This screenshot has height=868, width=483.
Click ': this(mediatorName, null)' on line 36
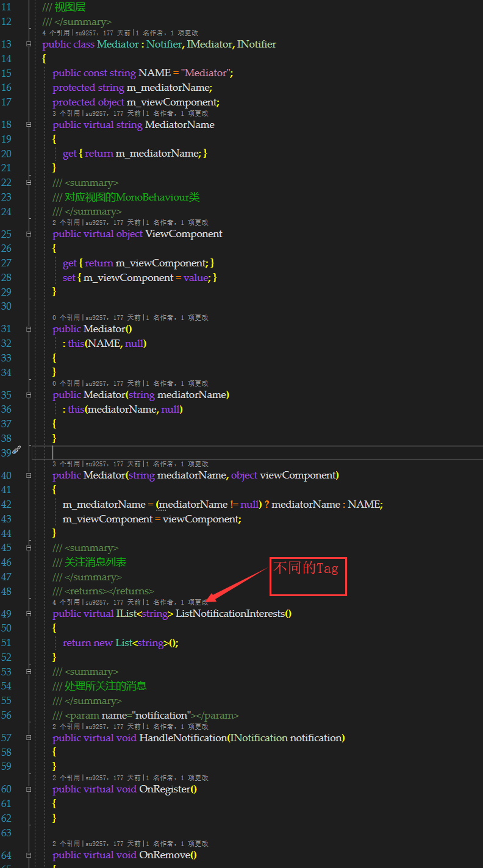coord(123,409)
